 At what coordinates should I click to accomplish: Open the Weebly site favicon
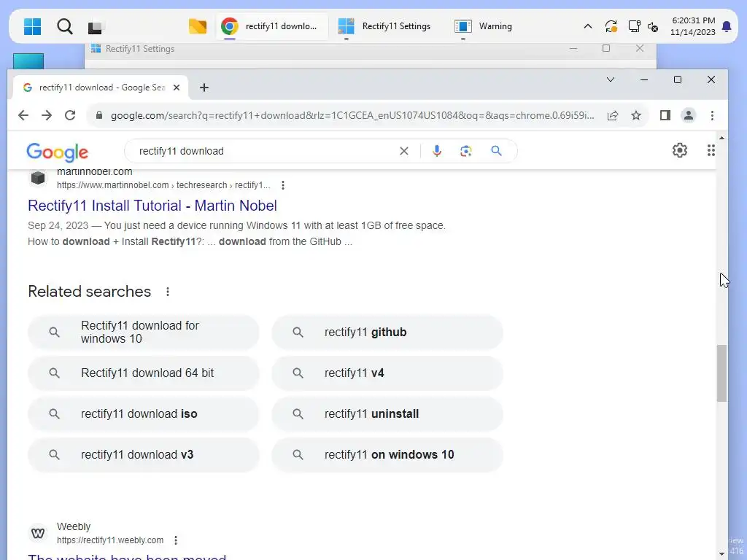pos(38,533)
